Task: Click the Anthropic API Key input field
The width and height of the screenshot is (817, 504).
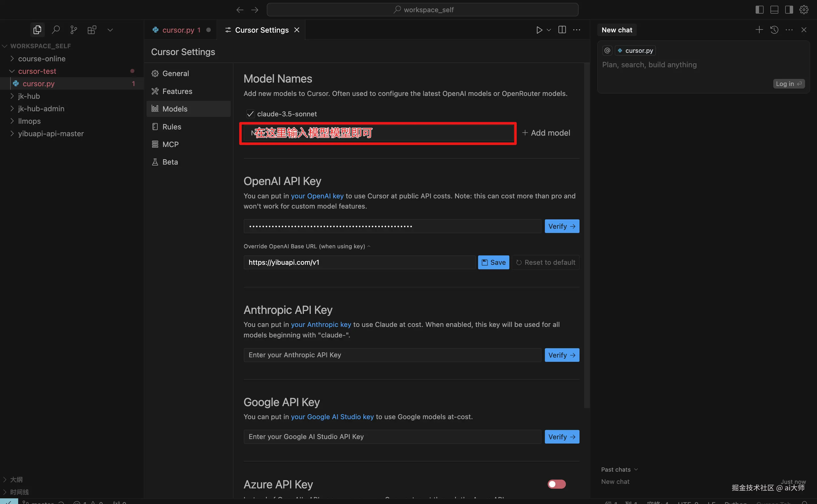Action: pos(392,355)
